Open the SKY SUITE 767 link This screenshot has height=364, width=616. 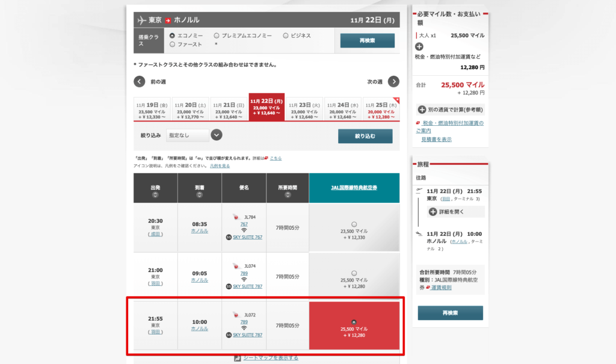coord(247,238)
